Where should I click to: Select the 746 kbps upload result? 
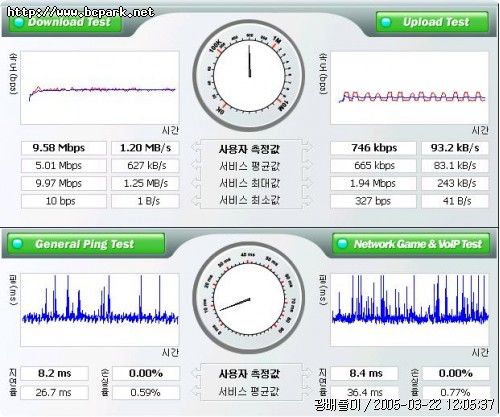pos(373,148)
